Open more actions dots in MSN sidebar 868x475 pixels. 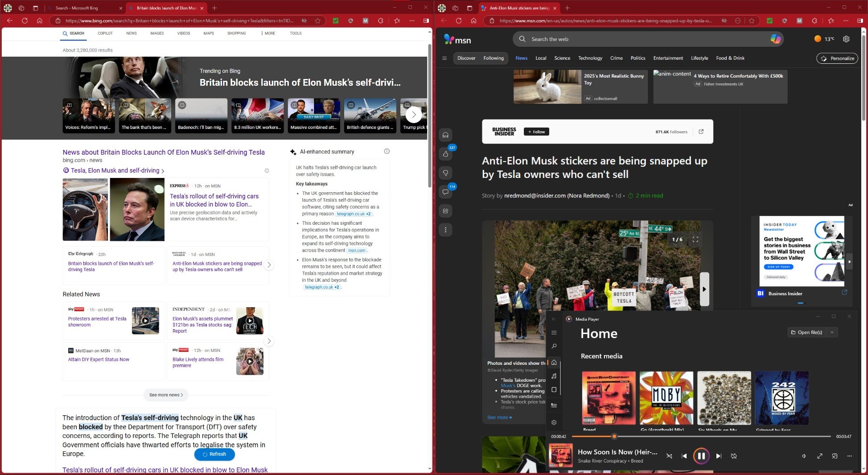[445, 230]
